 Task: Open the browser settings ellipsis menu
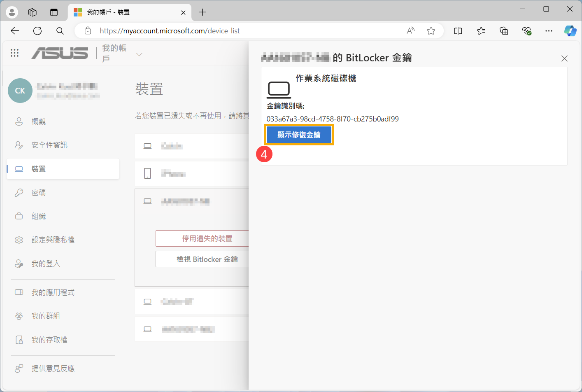[549, 31]
